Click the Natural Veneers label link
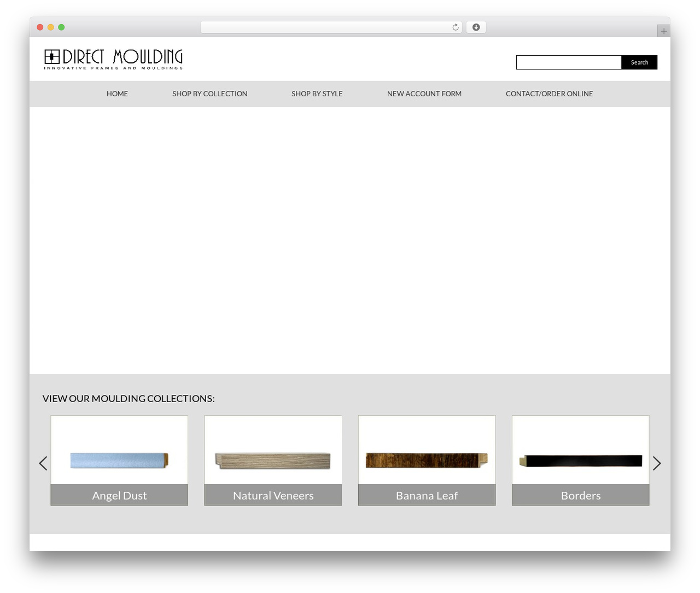This screenshot has width=700, height=593. [x=273, y=496]
